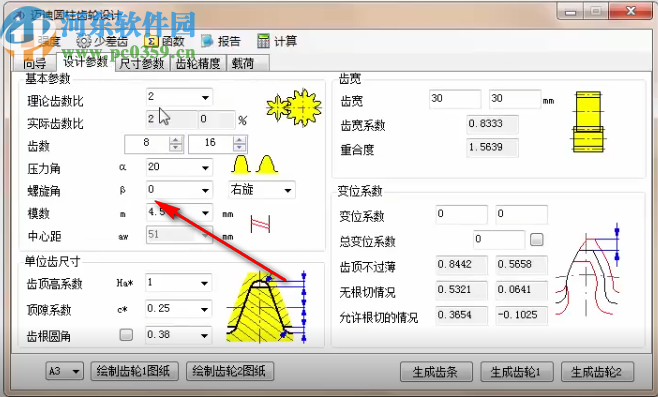Switch to the 设计参数 tab
The width and height of the screenshot is (658, 397).
[86, 62]
